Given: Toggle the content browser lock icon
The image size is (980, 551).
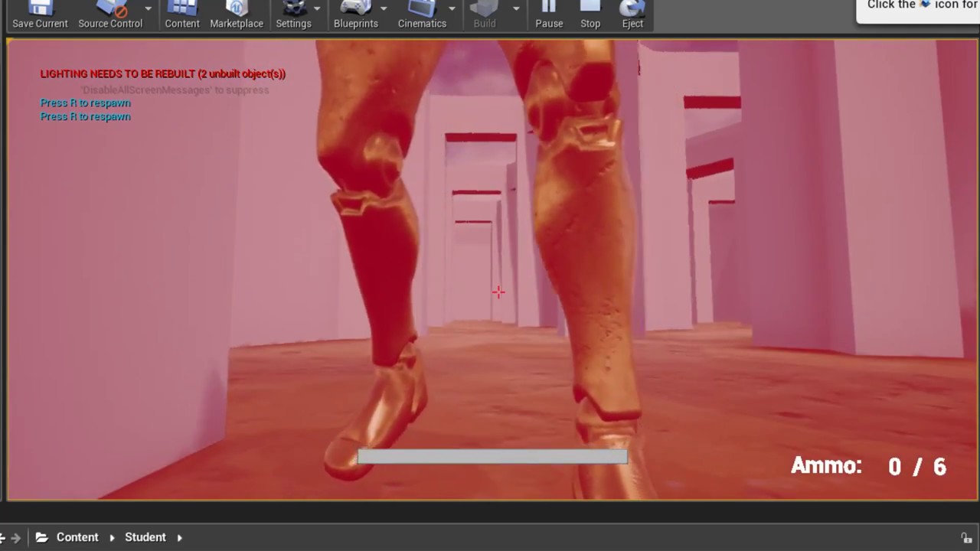Looking at the screenshot, I should click(x=967, y=538).
